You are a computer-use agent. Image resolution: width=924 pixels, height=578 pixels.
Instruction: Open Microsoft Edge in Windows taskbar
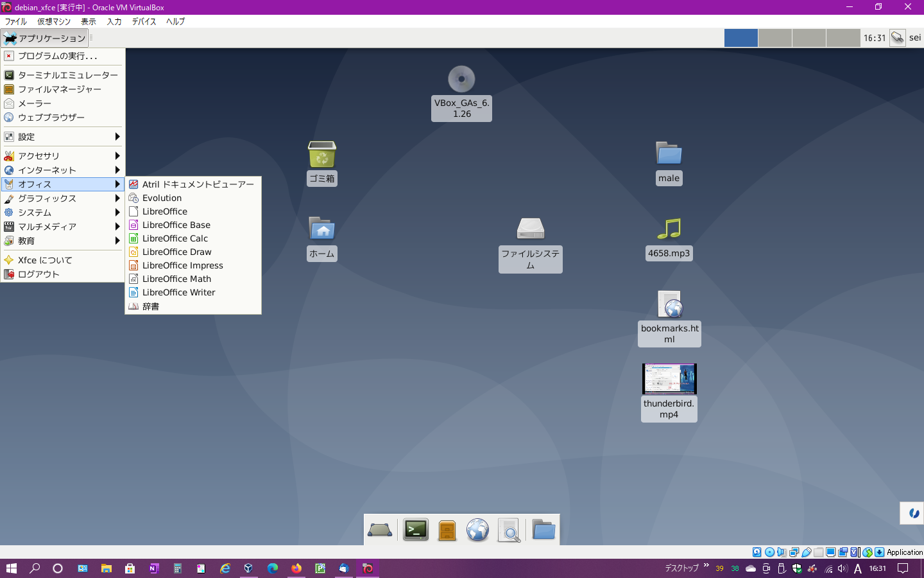click(273, 568)
